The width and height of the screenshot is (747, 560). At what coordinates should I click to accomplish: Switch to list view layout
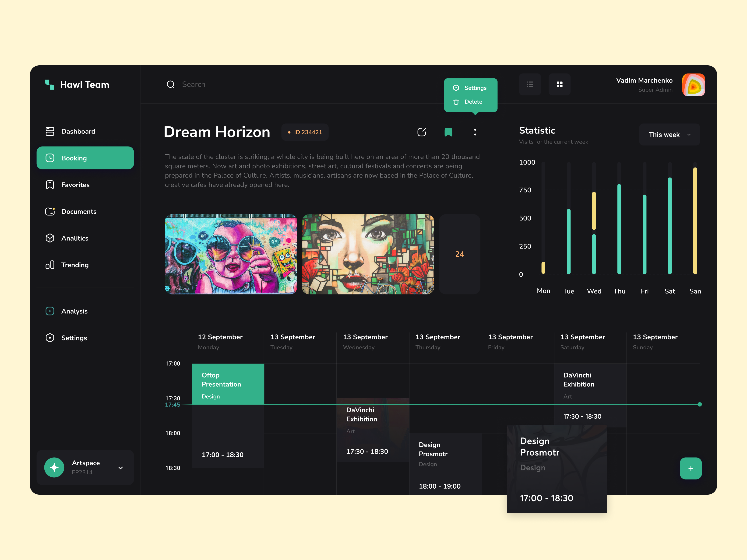530,84
